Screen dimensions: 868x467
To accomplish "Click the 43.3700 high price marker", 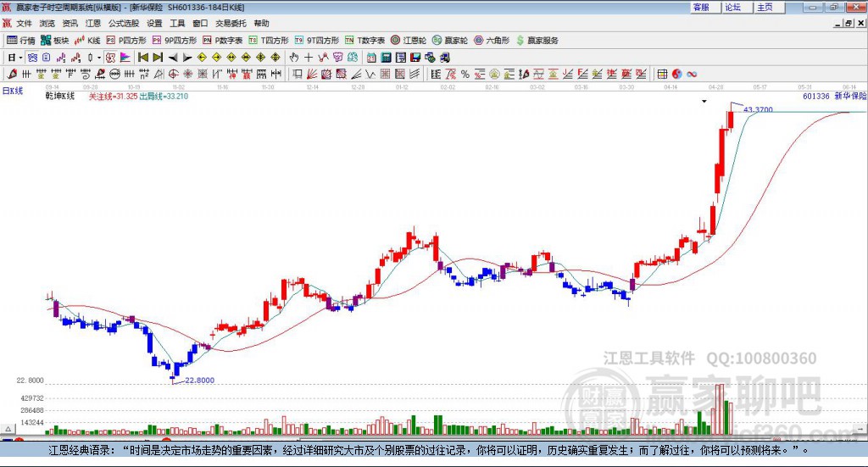I will (758, 109).
